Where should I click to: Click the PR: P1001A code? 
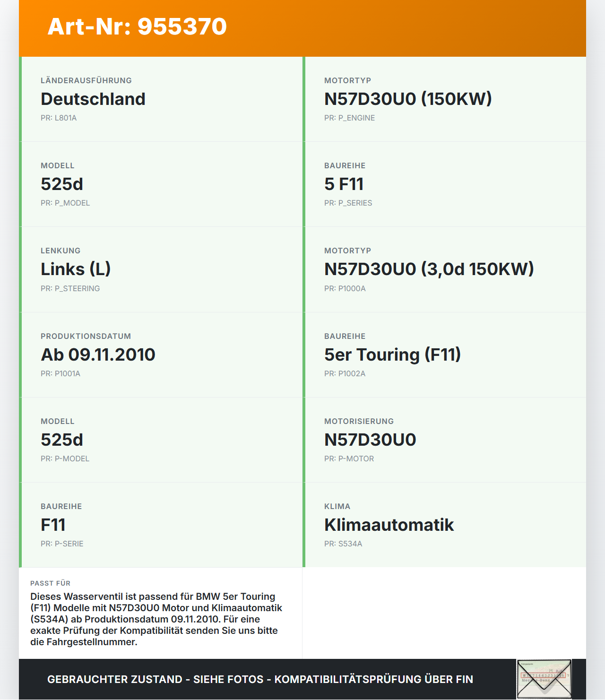pos(60,374)
